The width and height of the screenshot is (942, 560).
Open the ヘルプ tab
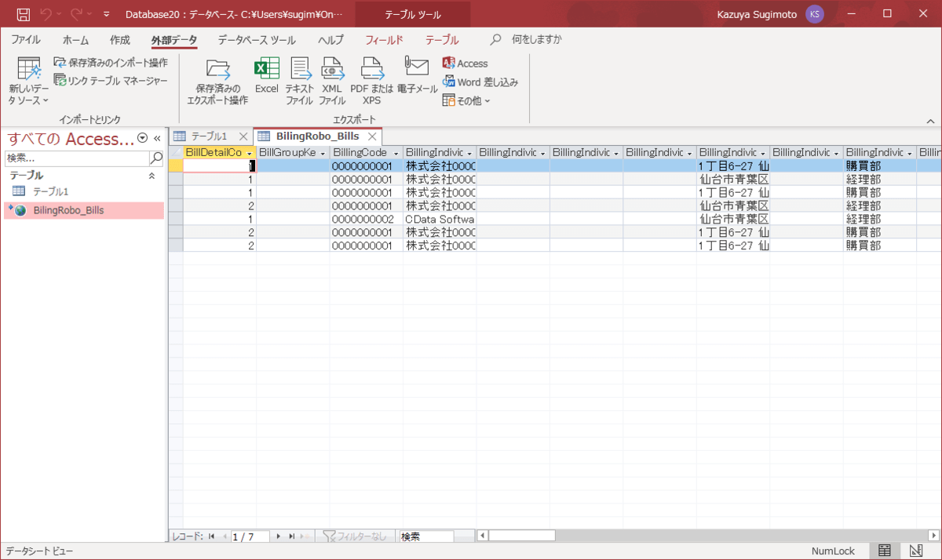(330, 40)
